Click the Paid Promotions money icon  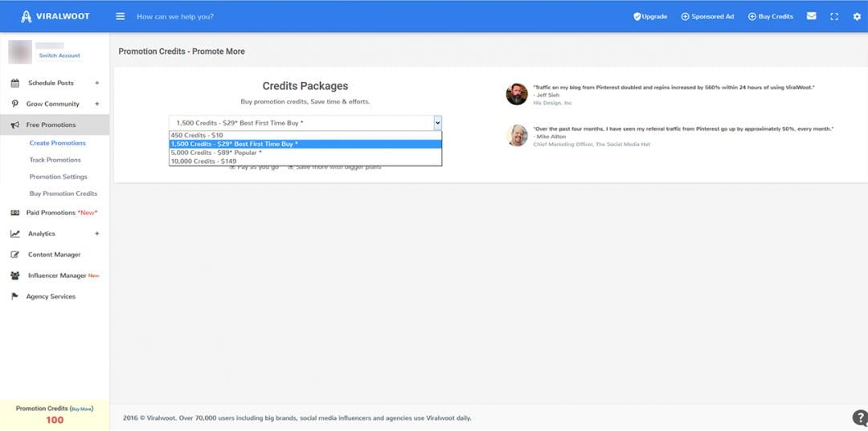(15, 213)
